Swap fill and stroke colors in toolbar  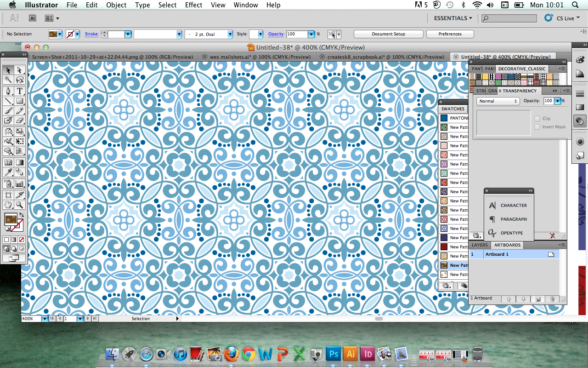22,215
